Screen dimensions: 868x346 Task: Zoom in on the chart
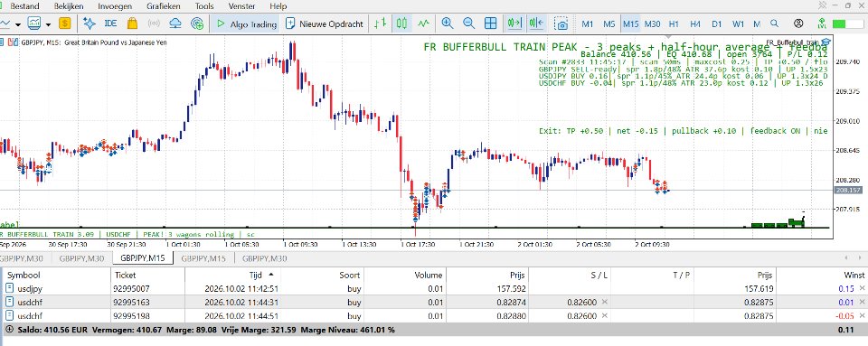point(447,23)
